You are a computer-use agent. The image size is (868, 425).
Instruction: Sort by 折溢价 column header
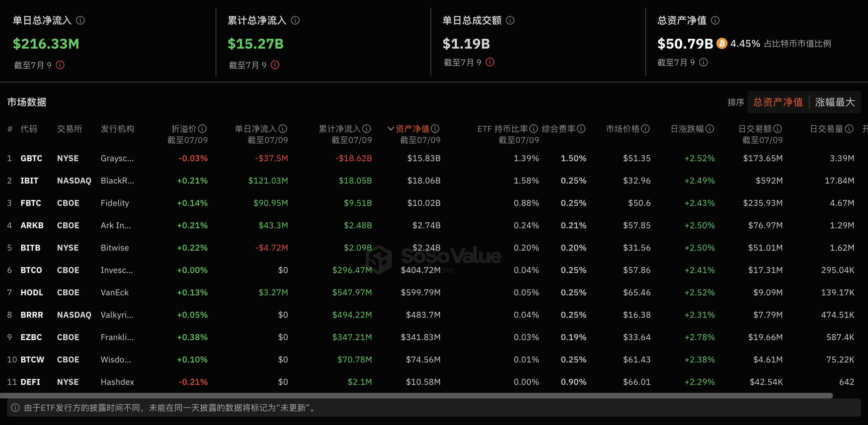click(185, 129)
